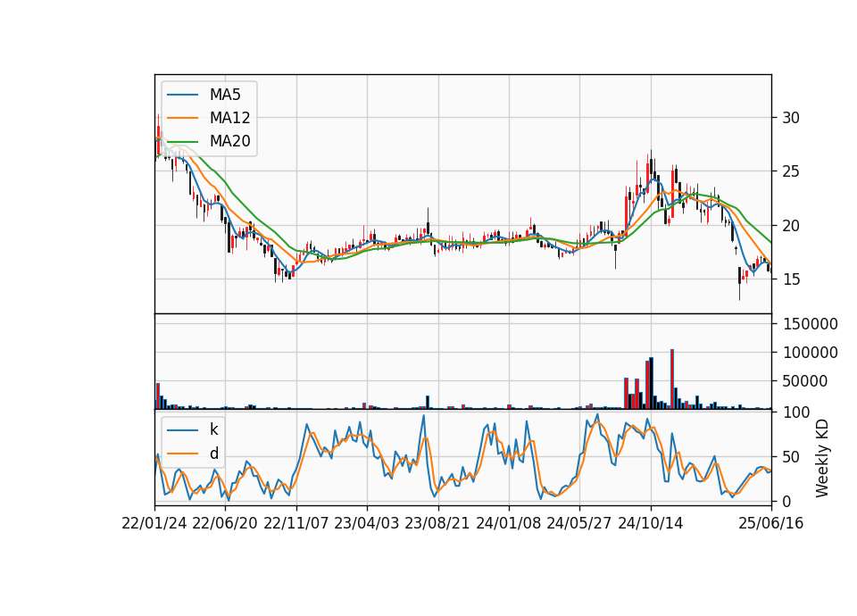Click the MA20 legend label
This screenshot has height=616, width=857.
pos(229,141)
